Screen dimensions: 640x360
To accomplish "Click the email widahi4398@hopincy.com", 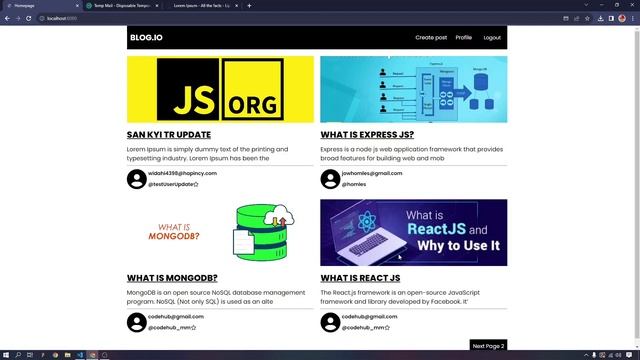I will (x=182, y=173).
